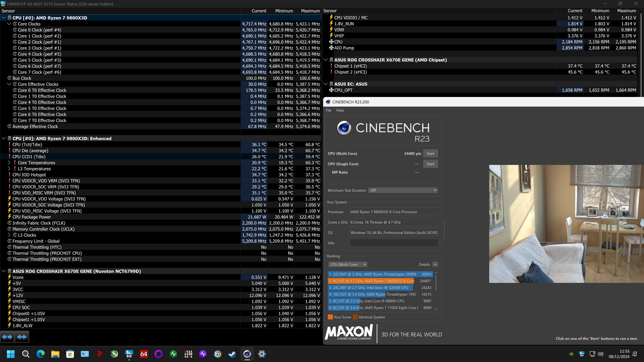Click the thermometer icon beside CPU (Tctl/Tdie)
Image resolution: width=644 pixels, height=362 pixels.
pos(10,145)
